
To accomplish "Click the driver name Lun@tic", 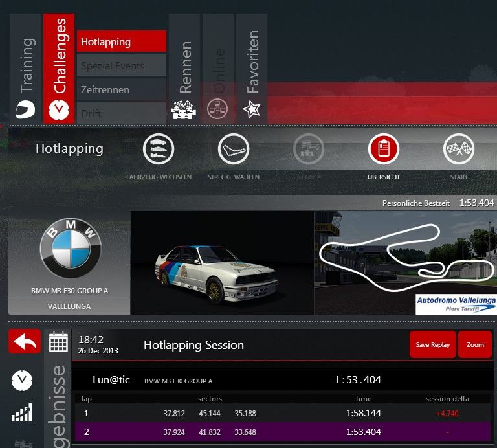I will (x=111, y=380).
